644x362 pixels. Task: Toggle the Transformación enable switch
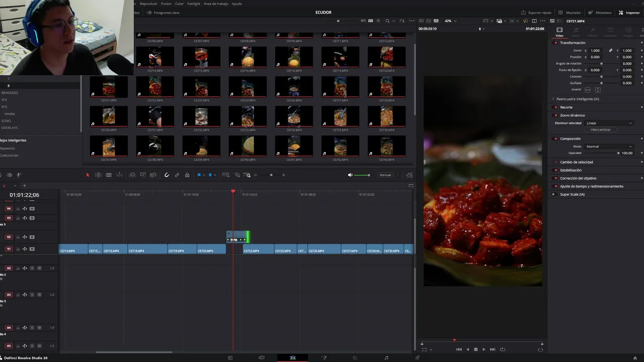[555, 43]
